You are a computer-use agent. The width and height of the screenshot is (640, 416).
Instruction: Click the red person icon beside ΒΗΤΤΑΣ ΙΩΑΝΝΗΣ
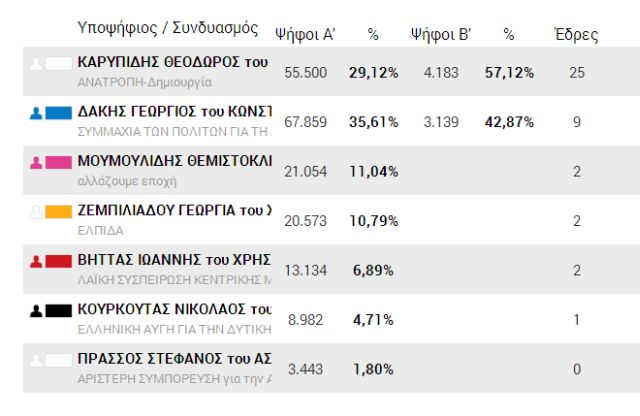(37, 261)
